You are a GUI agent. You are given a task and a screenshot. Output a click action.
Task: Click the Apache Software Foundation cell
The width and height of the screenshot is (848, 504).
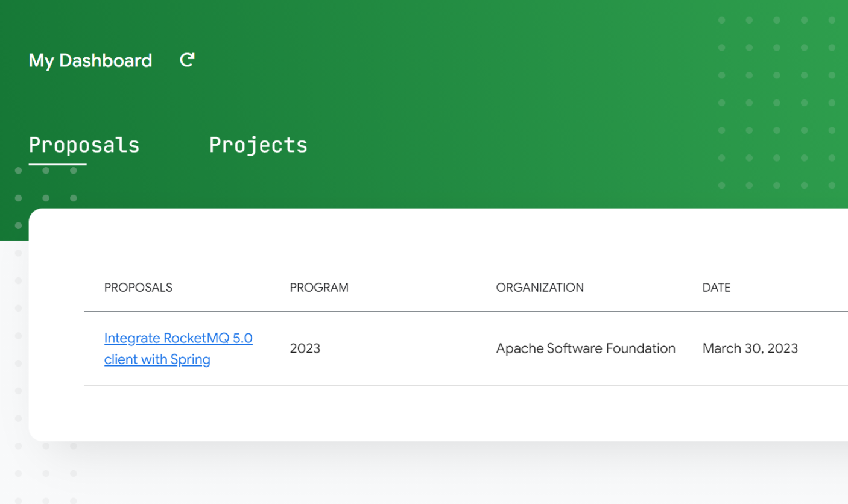(x=586, y=348)
